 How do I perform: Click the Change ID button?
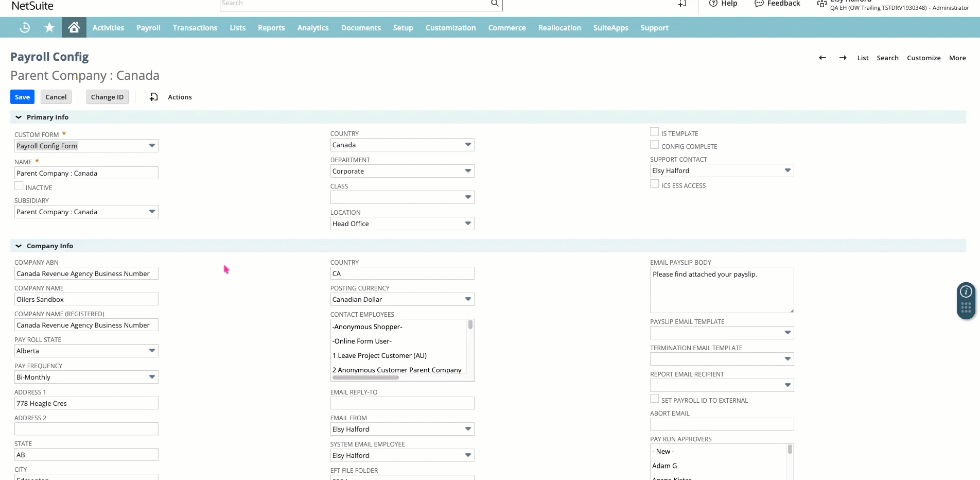(107, 97)
